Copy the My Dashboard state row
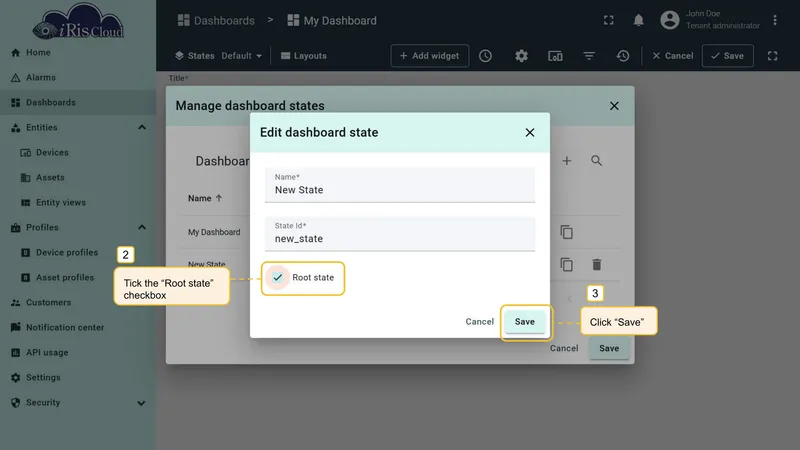 [566, 232]
